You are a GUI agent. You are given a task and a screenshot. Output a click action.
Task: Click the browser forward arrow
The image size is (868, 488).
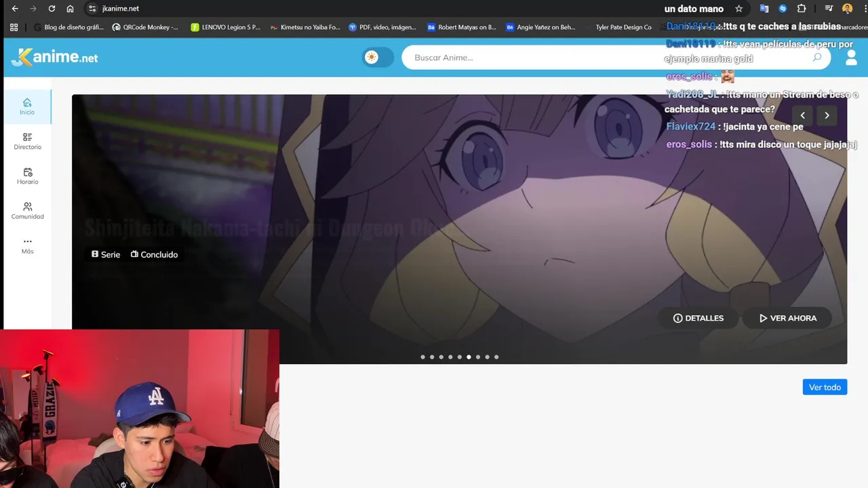tap(33, 9)
